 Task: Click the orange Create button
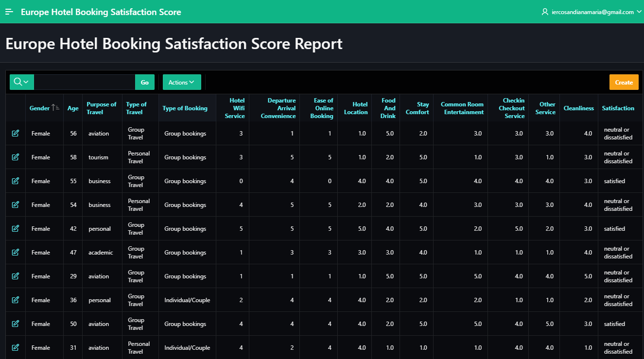[624, 82]
